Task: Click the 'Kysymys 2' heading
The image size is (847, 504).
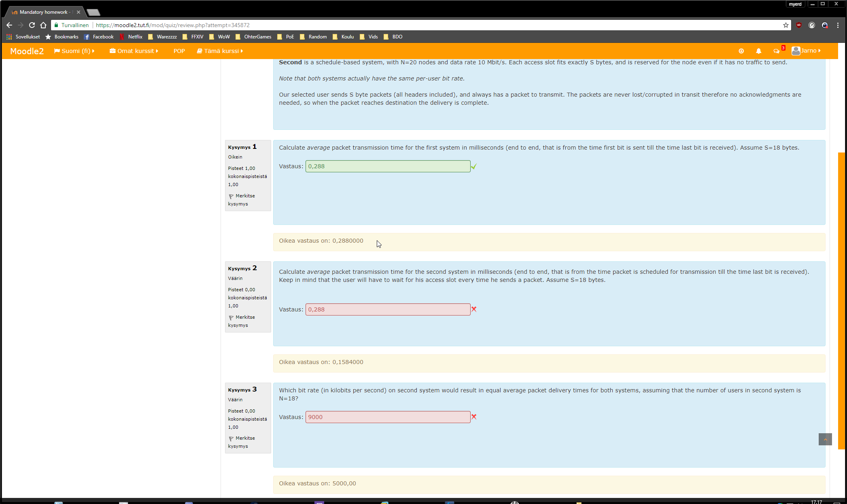Action: point(242,268)
